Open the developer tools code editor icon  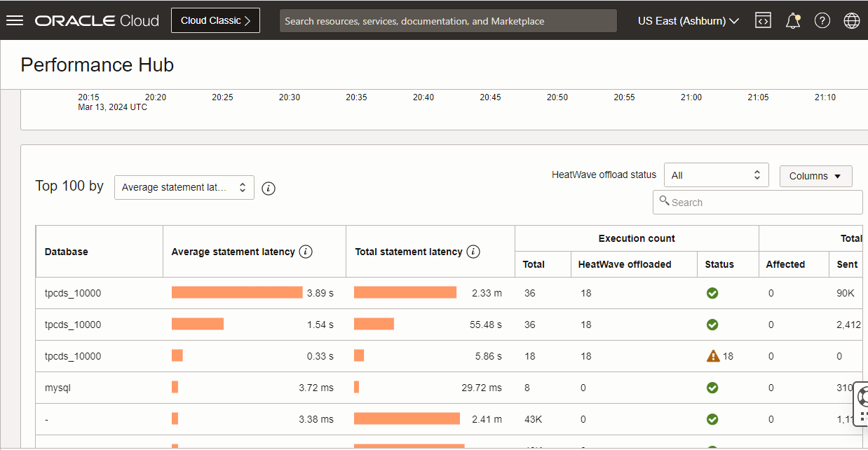tap(763, 20)
